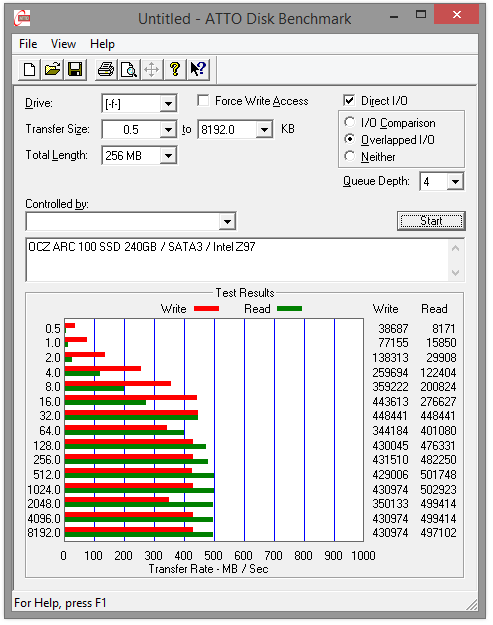Click in the description text box
The height and width of the screenshot is (625, 493).
click(x=237, y=260)
